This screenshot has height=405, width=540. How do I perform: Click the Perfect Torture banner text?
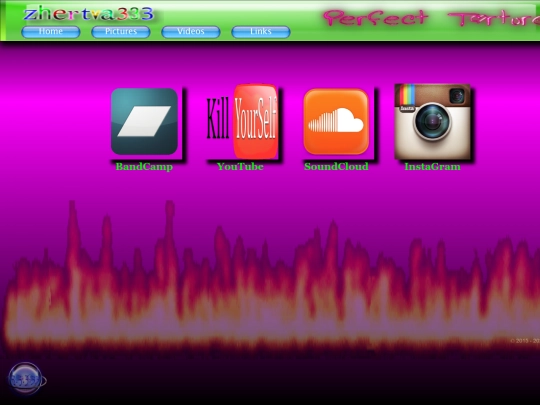[432, 18]
